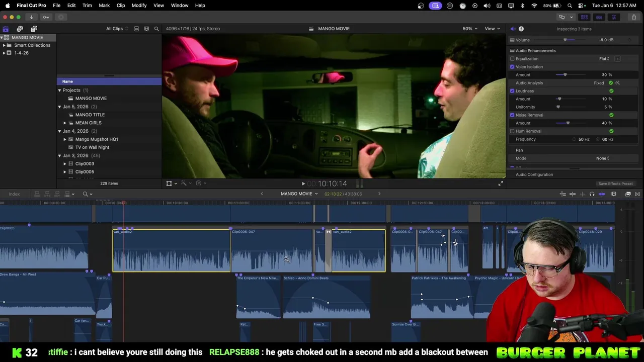Screen dimensions: 644x362
Task: Open the Clip menu
Action: point(121,5)
